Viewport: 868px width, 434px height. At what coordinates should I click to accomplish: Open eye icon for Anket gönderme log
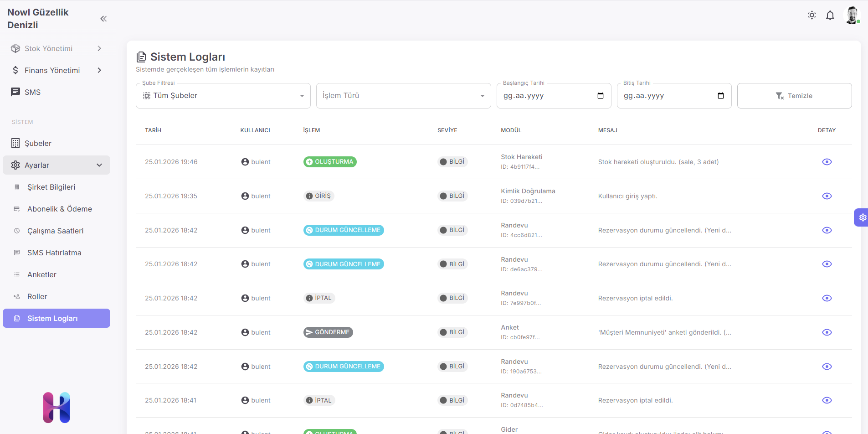pyautogui.click(x=827, y=332)
